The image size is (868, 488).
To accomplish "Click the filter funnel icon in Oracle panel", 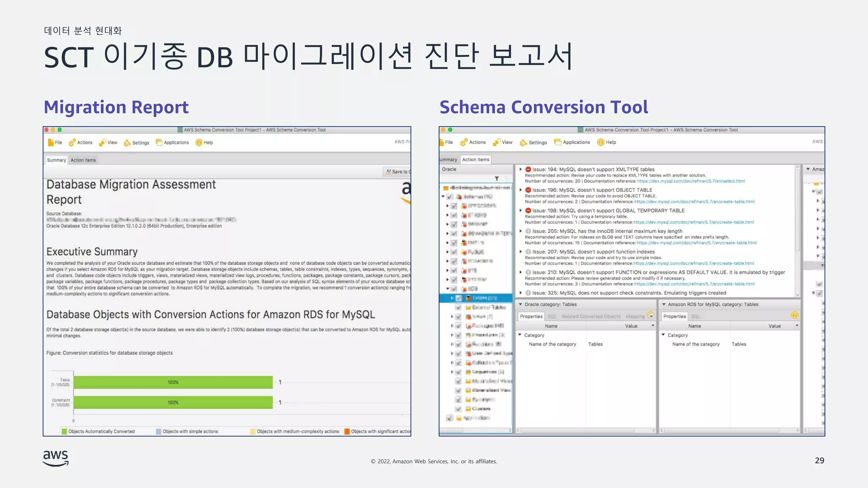I will [497, 179].
